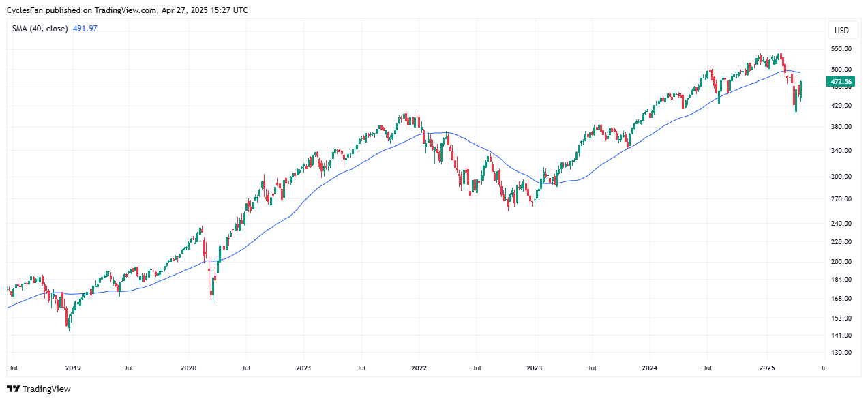
Task: Open the TradingView wordmark link at the bottom
Action: 46,389
